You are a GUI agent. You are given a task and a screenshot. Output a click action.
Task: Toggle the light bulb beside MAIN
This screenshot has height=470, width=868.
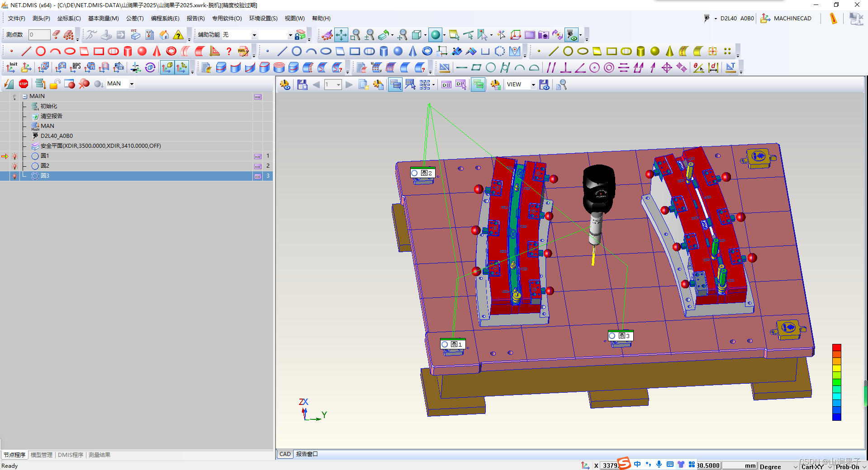(x=14, y=97)
